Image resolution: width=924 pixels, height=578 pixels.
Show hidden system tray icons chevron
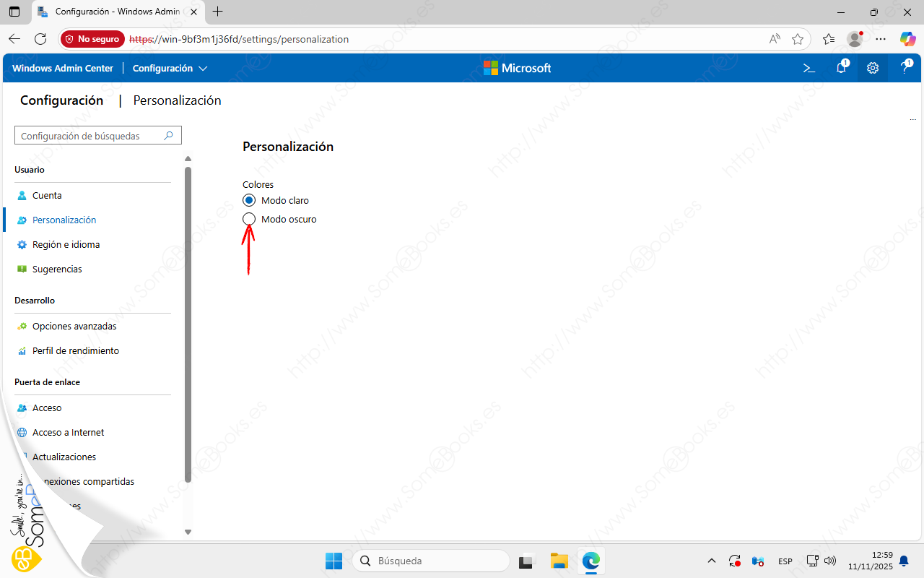click(x=712, y=561)
